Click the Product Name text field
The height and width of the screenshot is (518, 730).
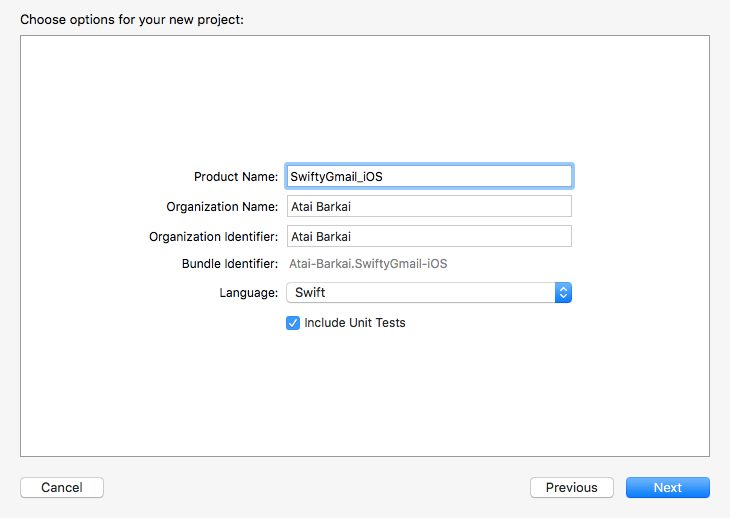(429, 176)
